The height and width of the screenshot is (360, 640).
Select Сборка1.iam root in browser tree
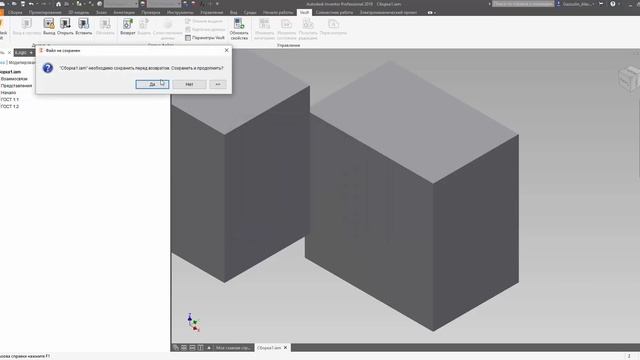10,72
